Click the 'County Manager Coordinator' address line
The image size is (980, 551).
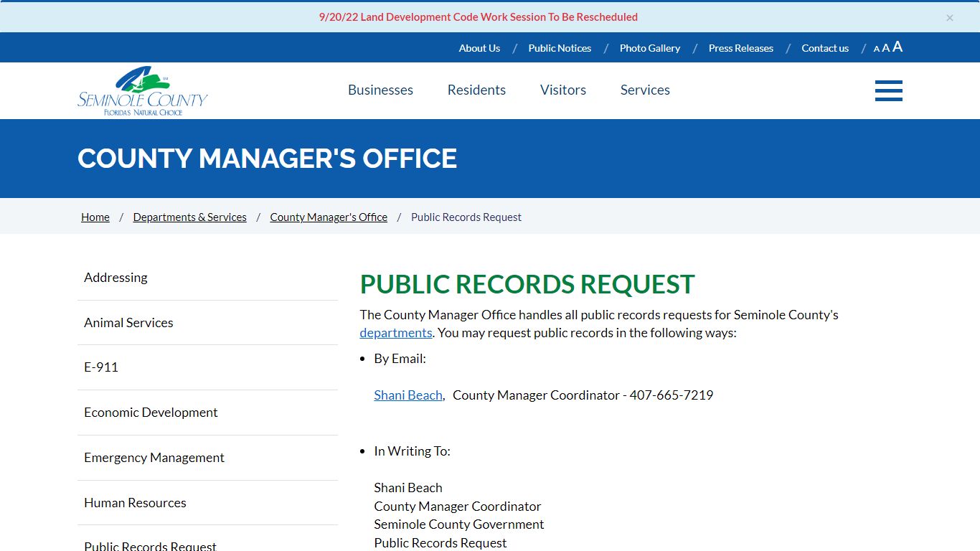tap(458, 507)
